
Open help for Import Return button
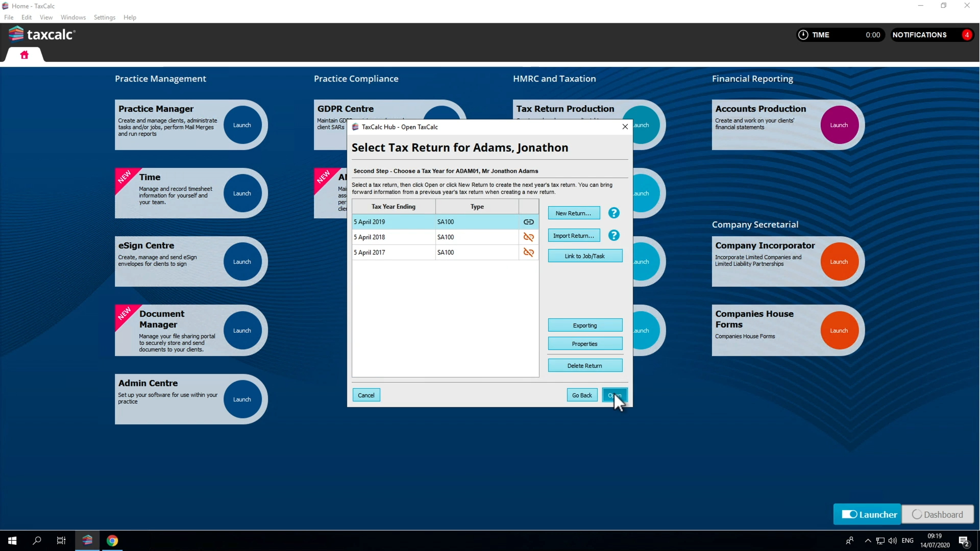click(x=614, y=236)
